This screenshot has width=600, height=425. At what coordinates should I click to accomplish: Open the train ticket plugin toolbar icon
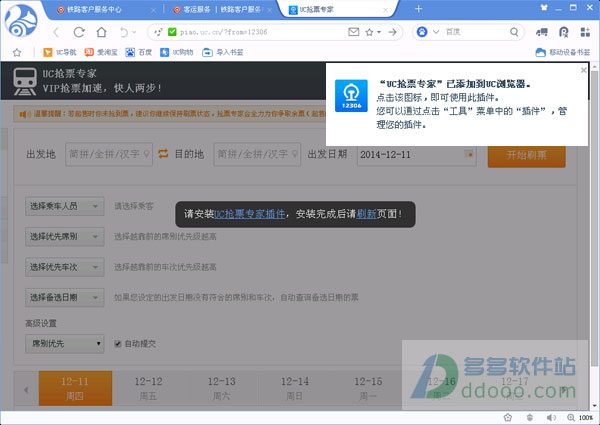pyautogui.click(x=541, y=33)
